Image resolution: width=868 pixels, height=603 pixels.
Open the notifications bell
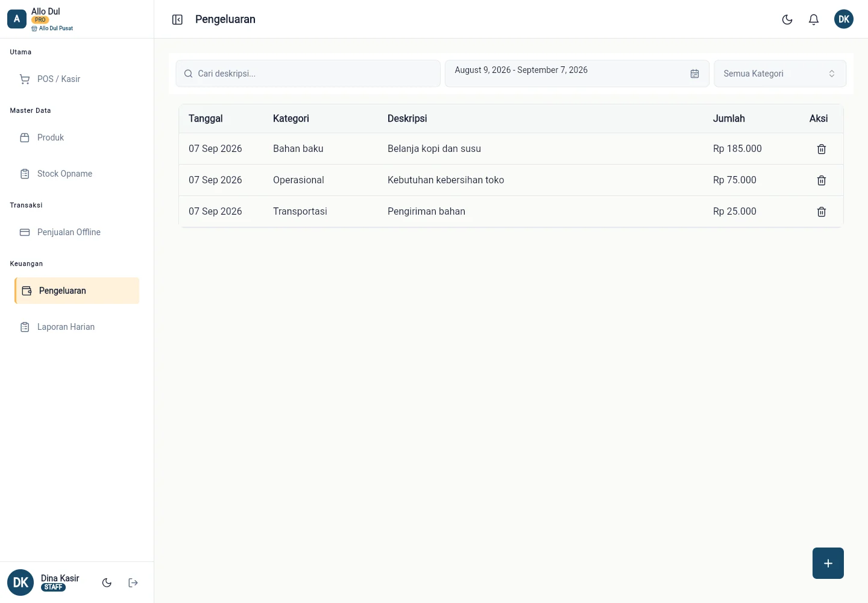click(x=814, y=20)
